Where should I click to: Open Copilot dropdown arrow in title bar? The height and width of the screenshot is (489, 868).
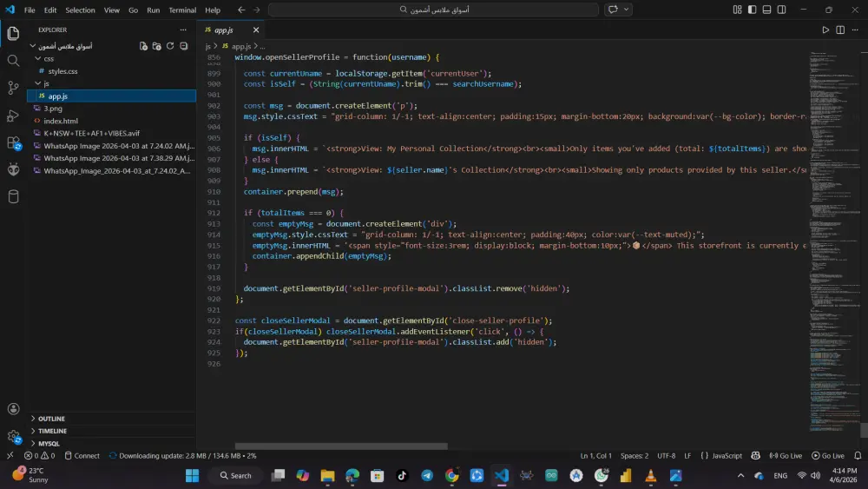(x=626, y=10)
